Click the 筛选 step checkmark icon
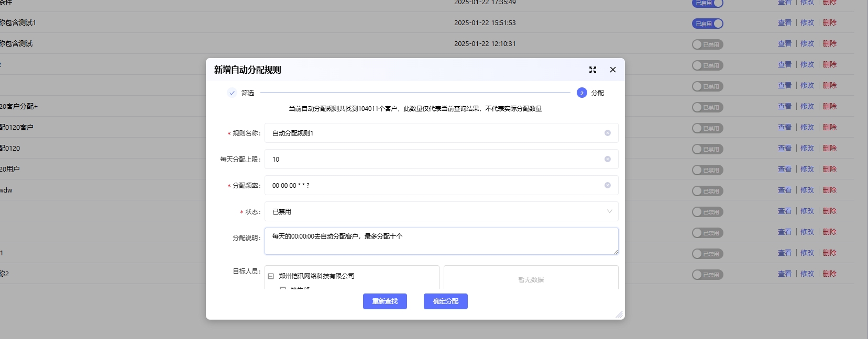This screenshot has height=339, width=868. (232, 93)
